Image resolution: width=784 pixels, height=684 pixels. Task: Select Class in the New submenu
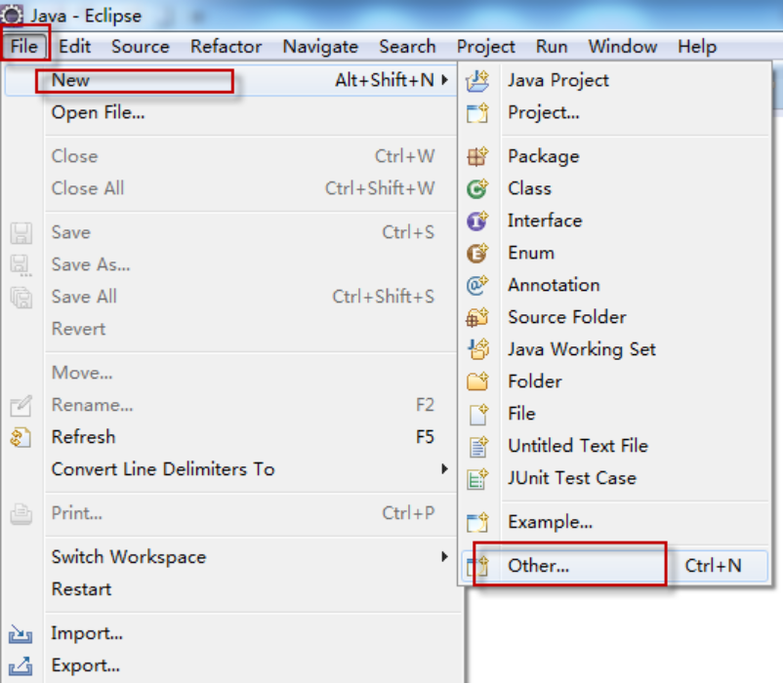tap(614, 189)
